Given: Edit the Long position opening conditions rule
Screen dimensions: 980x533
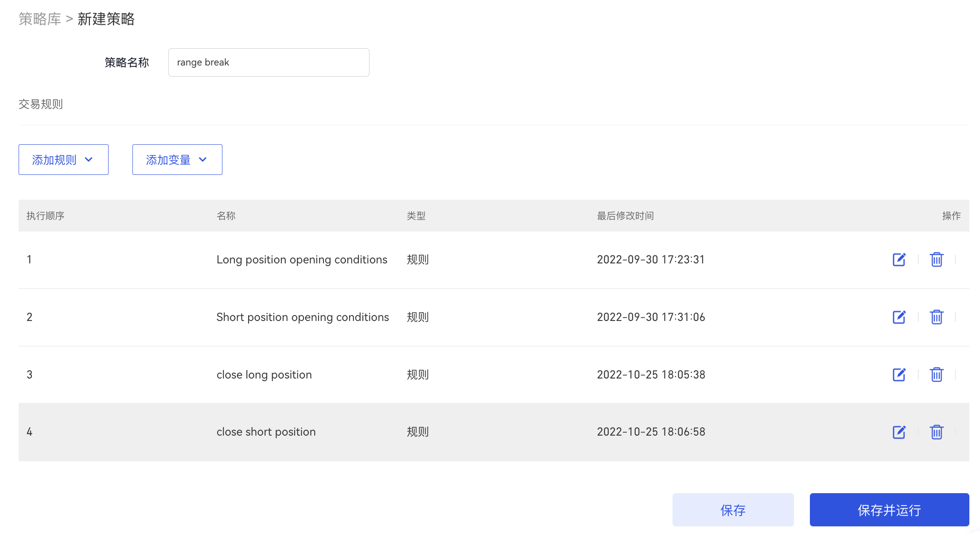Looking at the screenshot, I should [x=899, y=259].
